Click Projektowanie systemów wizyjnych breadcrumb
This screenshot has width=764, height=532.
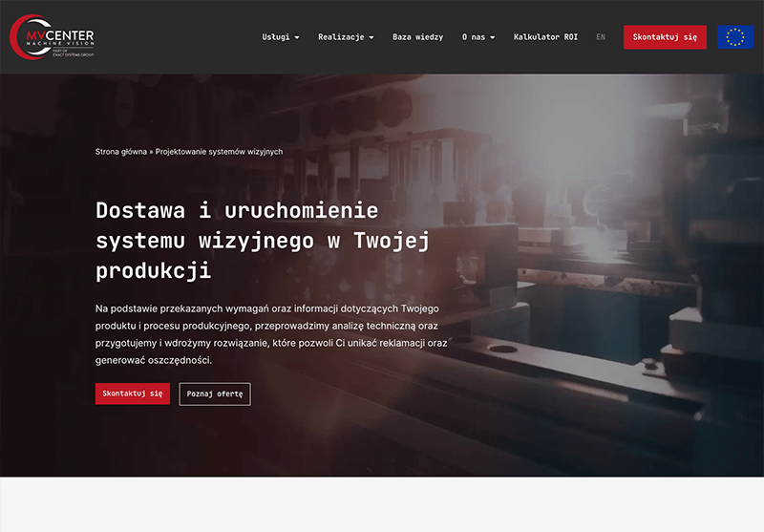pos(219,152)
